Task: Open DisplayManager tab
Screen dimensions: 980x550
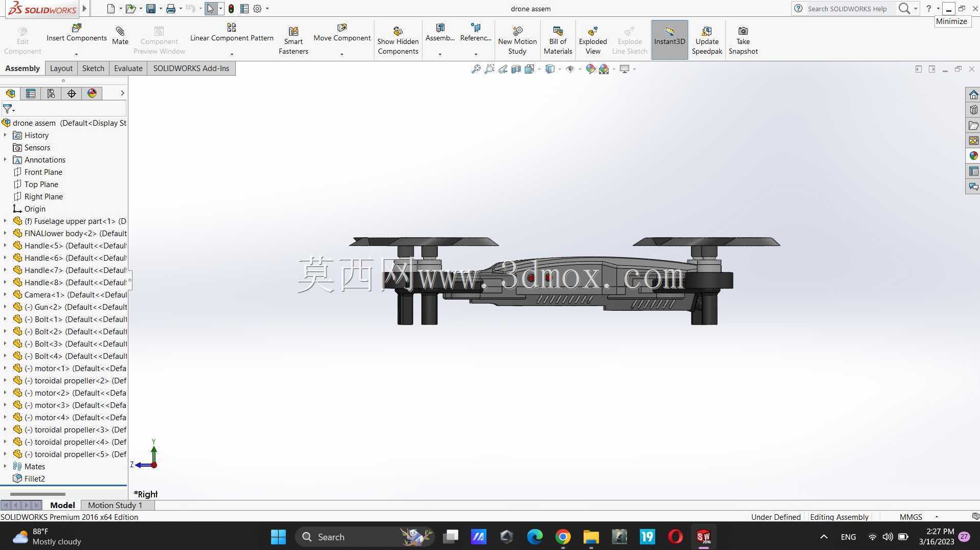Action: coord(92,93)
